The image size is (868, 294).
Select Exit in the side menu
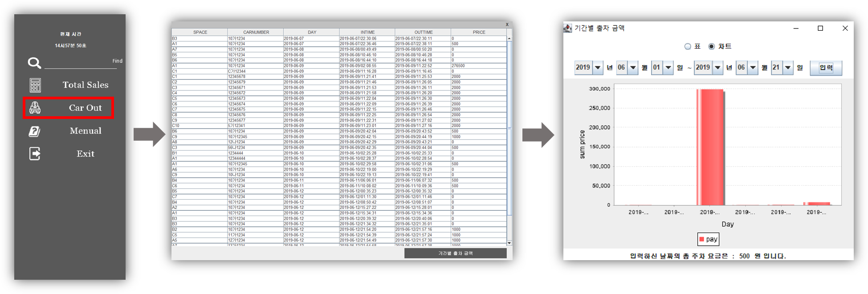tap(86, 154)
